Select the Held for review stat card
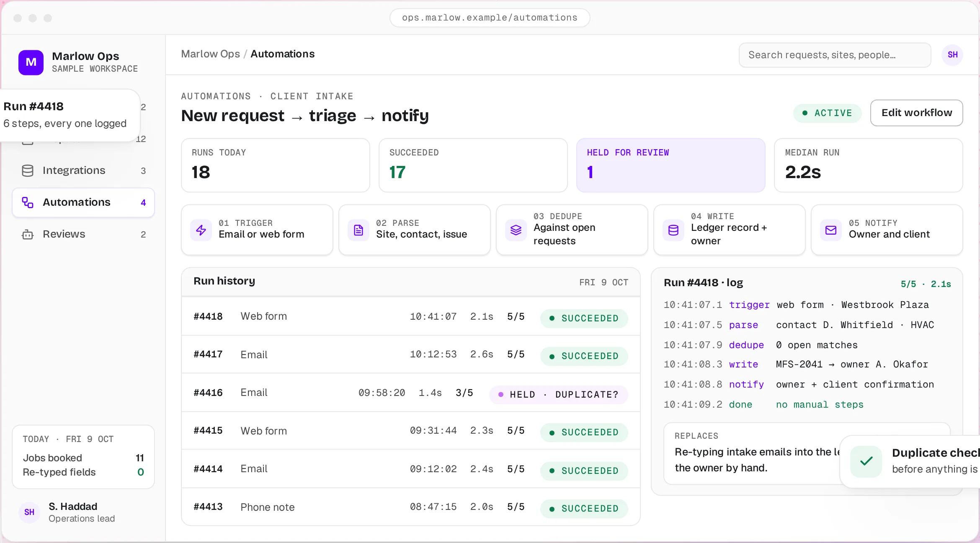This screenshot has width=980, height=543. pos(671,165)
